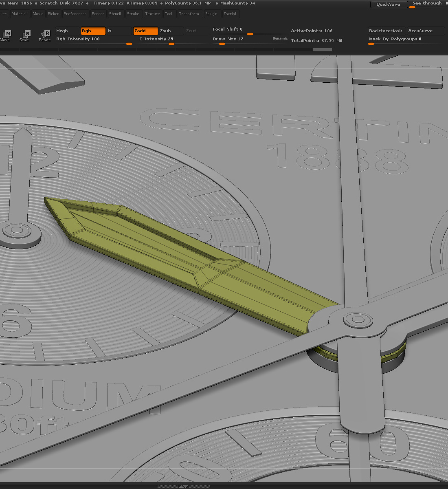The image size is (448, 489).
Task: Open the Picker menu
Action: [x=53, y=14]
